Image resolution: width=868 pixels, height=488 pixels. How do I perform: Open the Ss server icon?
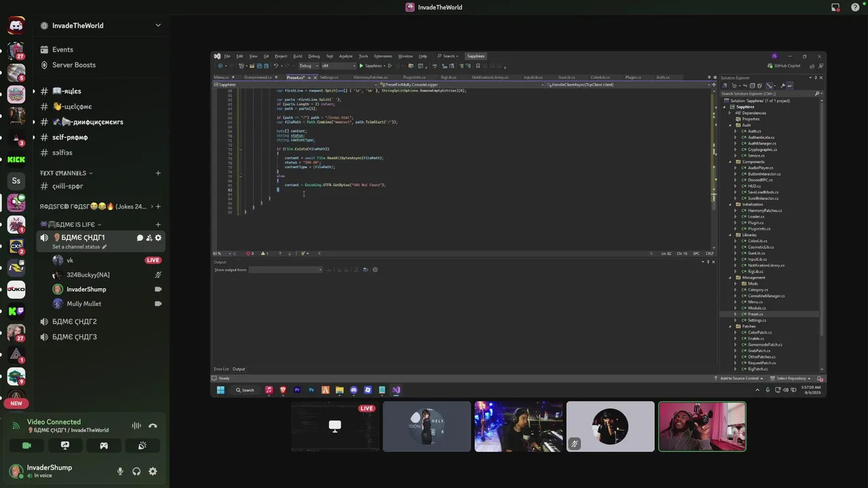pyautogui.click(x=16, y=181)
